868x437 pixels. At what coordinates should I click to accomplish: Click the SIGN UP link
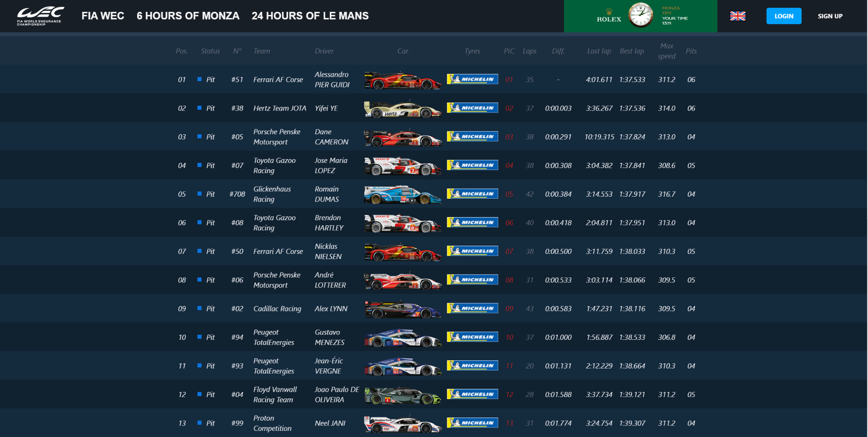[x=830, y=16]
